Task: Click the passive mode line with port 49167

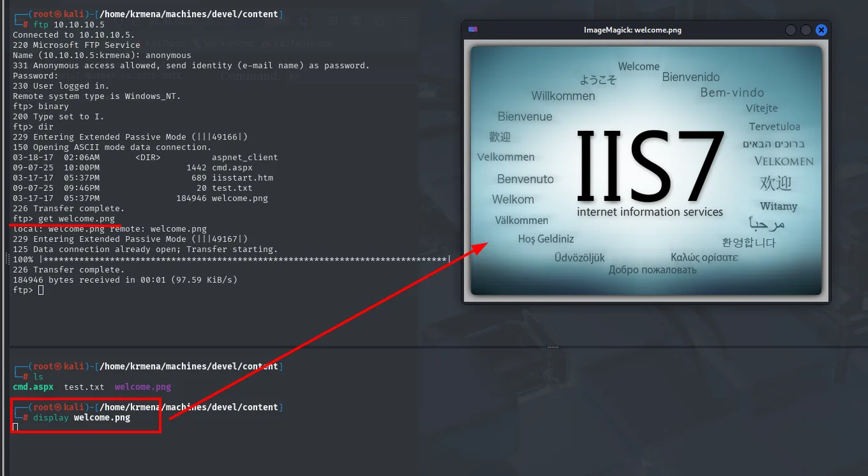Action: pyautogui.click(x=130, y=239)
